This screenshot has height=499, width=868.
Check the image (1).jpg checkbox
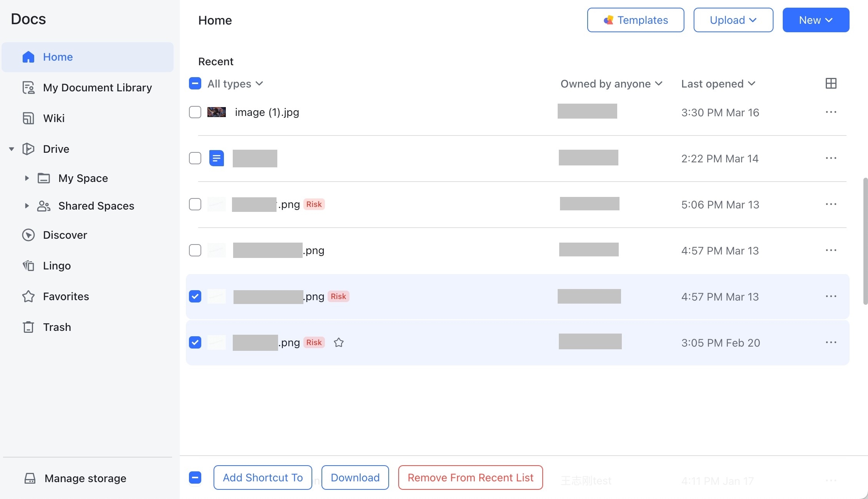click(x=195, y=112)
